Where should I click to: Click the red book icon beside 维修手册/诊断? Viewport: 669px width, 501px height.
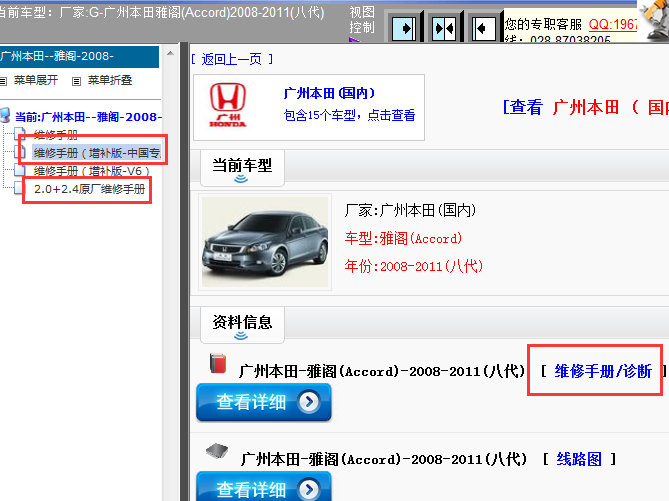pyautogui.click(x=218, y=363)
